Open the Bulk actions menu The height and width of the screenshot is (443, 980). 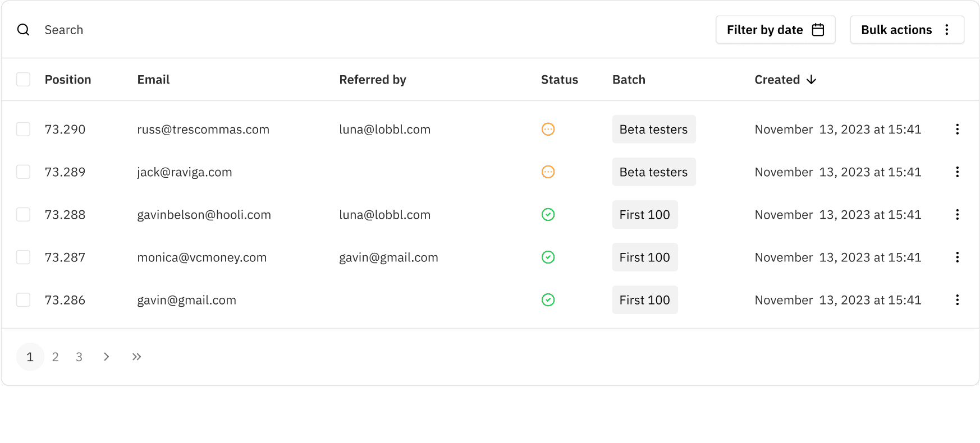click(906, 30)
